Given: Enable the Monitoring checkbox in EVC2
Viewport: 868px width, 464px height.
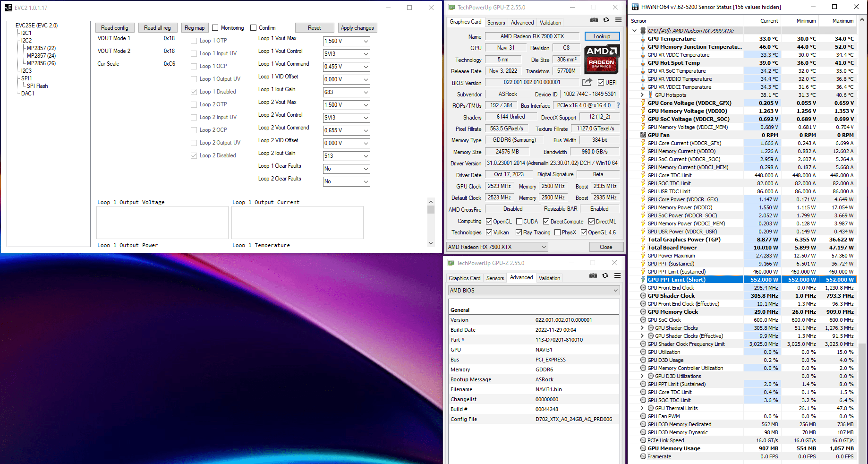Looking at the screenshot, I should [215, 28].
